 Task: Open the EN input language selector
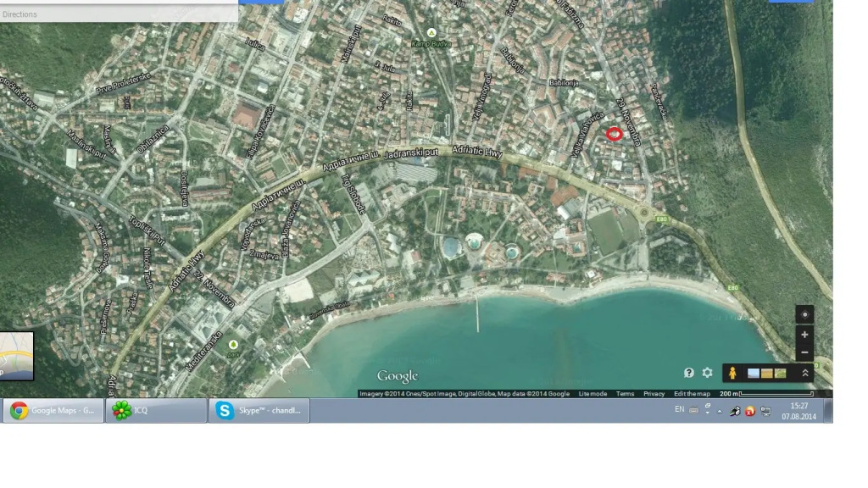click(x=679, y=410)
